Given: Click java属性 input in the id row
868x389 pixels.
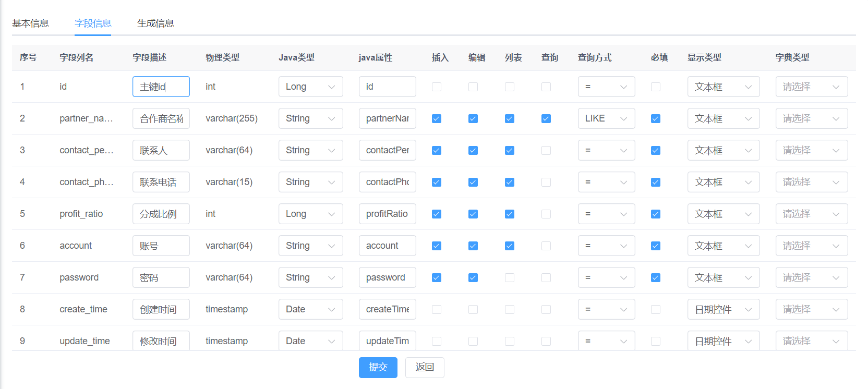Looking at the screenshot, I should [388, 87].
